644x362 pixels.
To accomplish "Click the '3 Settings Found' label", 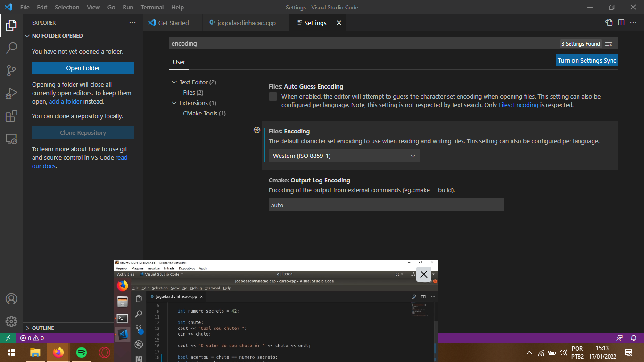I will point(581,44).
